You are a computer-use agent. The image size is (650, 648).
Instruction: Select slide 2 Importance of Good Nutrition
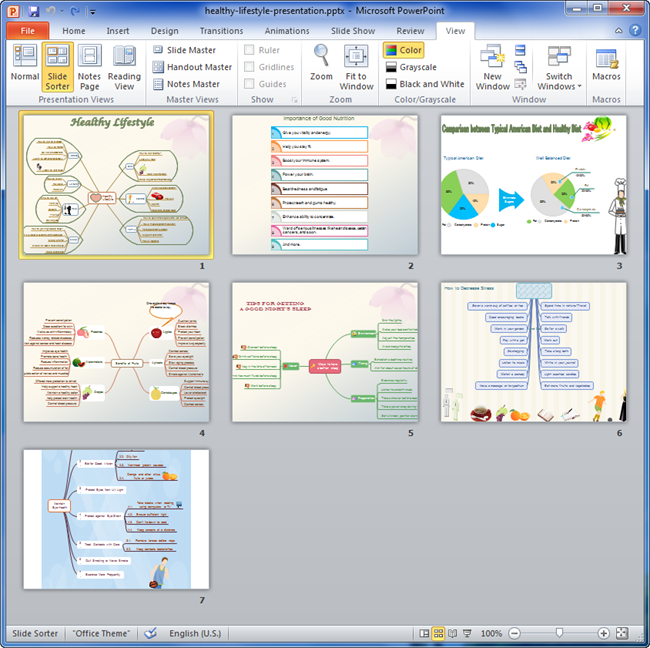[325, 185]
